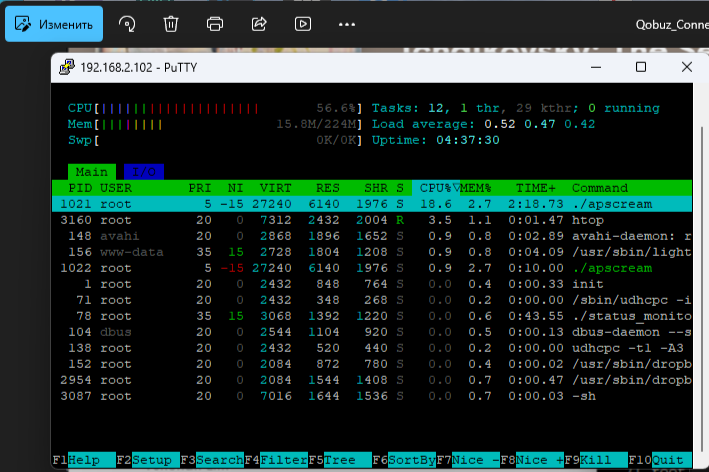Print the image via the printer icon

tap(214, 24)
